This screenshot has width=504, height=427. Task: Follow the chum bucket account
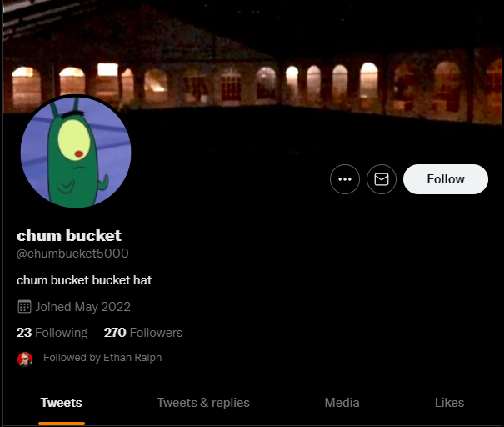[446, 179]
